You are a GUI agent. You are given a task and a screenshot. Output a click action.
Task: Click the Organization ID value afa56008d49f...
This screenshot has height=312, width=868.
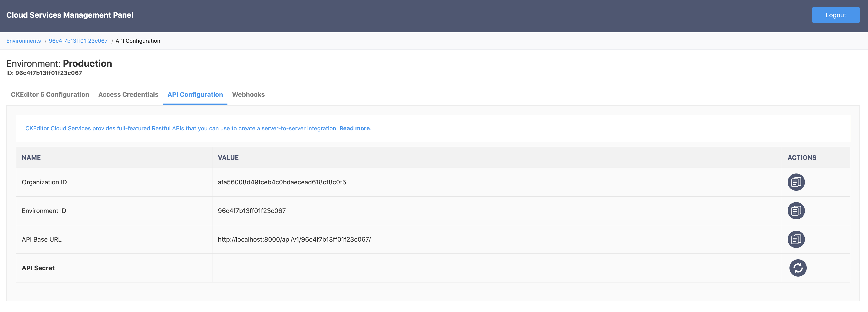click(x=282, y=182)
